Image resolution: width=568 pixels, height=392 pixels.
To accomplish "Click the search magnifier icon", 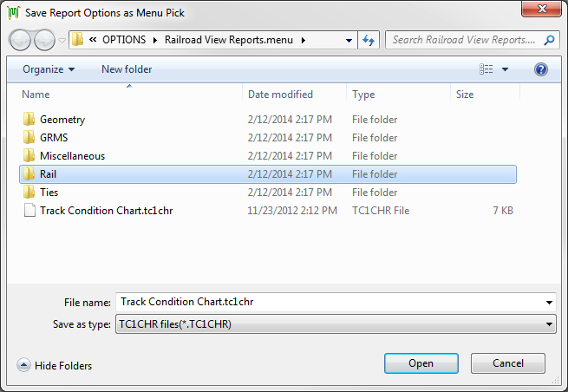I will coord(549,40).
